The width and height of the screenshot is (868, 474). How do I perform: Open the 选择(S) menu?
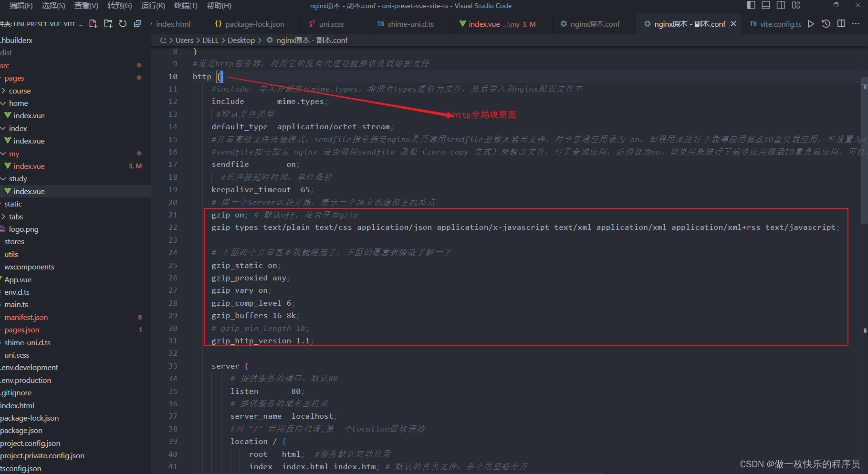point(53,6)
